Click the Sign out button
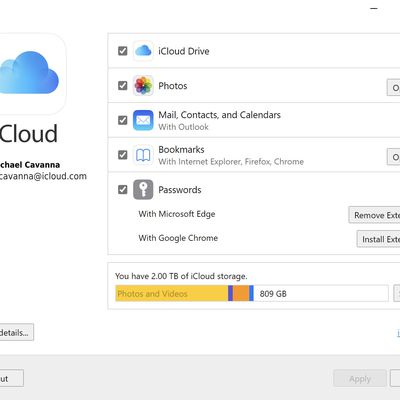Image resolution: width=400 pixels, height=400 pixels. pos(12,378)
